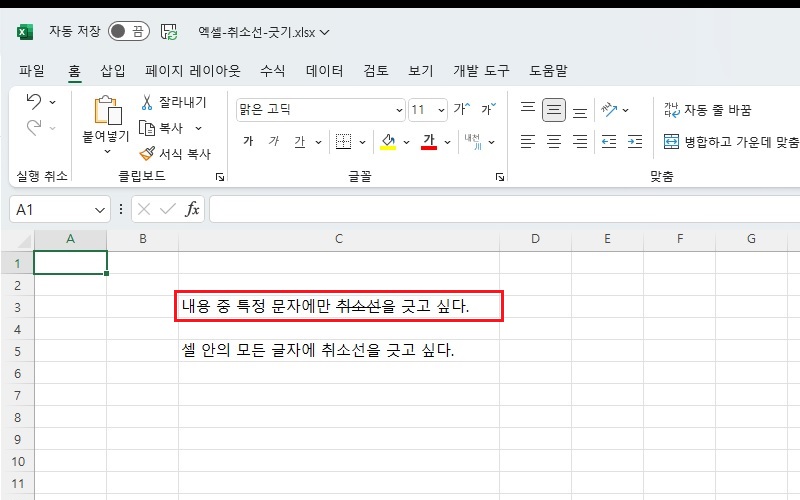Switch to the 홈 tab
800x500 pixels.
click(74, 70)
